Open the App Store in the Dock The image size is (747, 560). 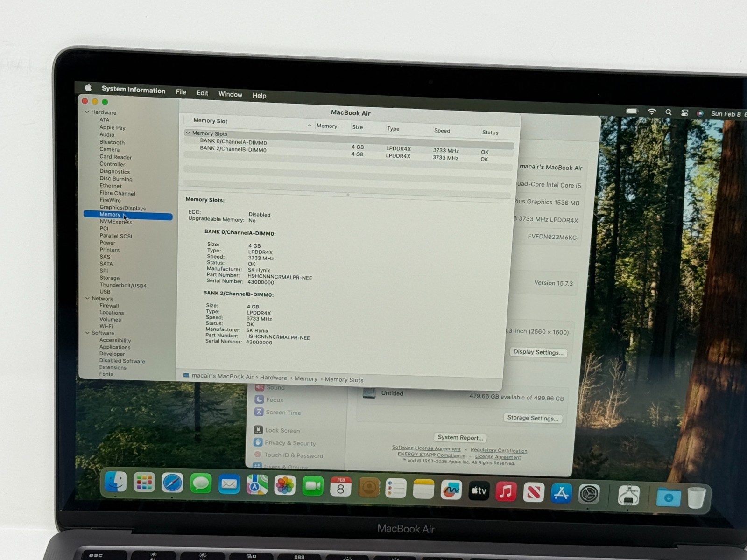(561, 493)
